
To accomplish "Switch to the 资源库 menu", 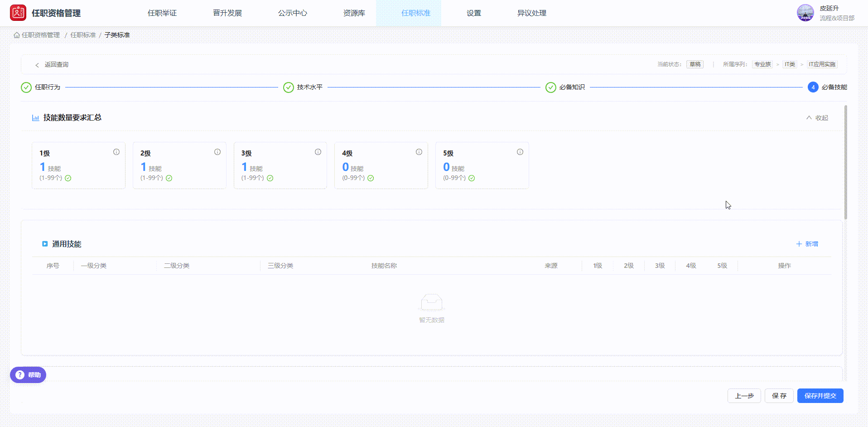I will [x=354, y=13].
